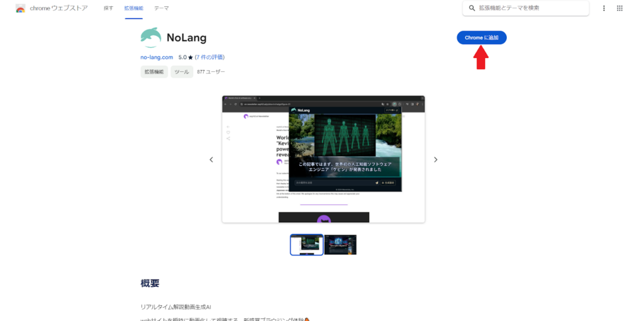Select the first screenshot thumbnail
Viewport: 644px width, 321px height.
(307, 245)
